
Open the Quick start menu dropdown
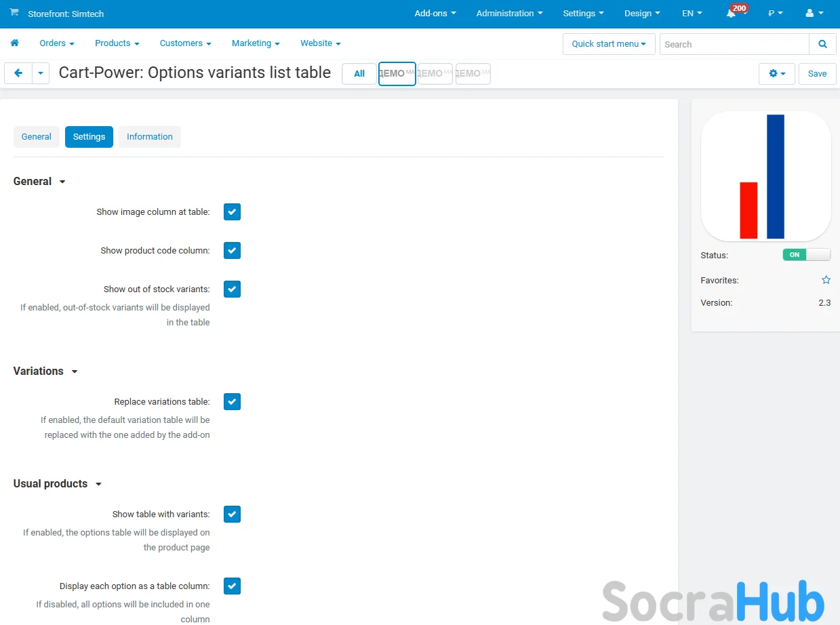click(609, 44)
